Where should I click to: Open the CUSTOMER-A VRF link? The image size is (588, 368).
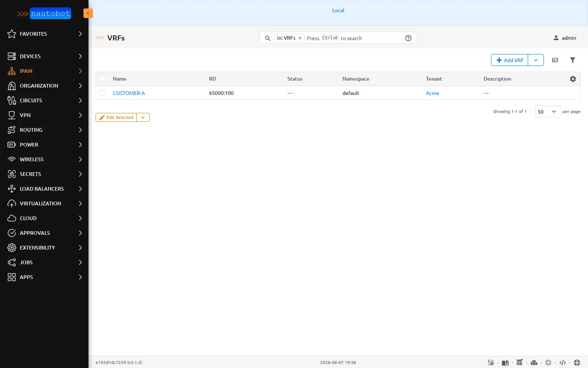[x=129, y=93]
